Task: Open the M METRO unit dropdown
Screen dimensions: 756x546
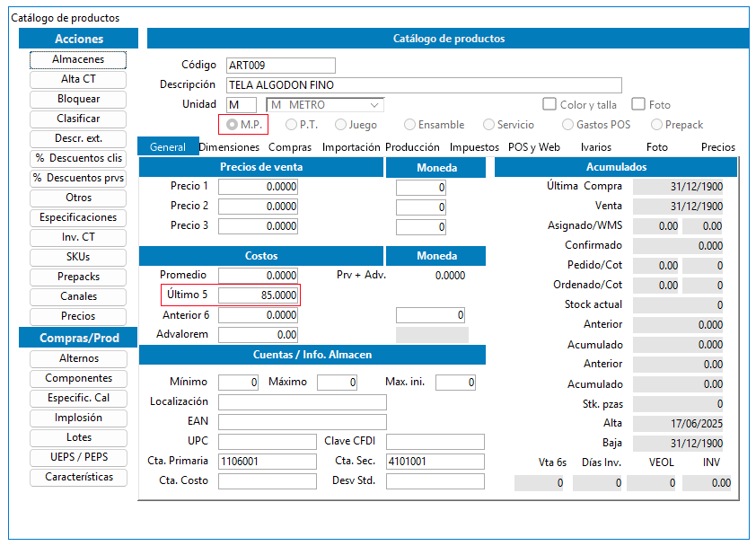Action: pyautogui.click(x=325, y=105)
